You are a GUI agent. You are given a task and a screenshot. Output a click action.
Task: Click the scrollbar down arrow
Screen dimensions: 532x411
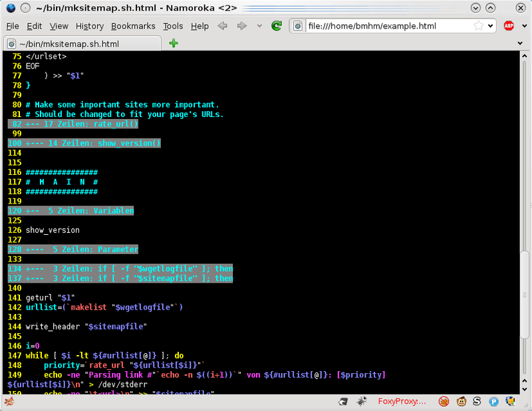tap(525, 388)
